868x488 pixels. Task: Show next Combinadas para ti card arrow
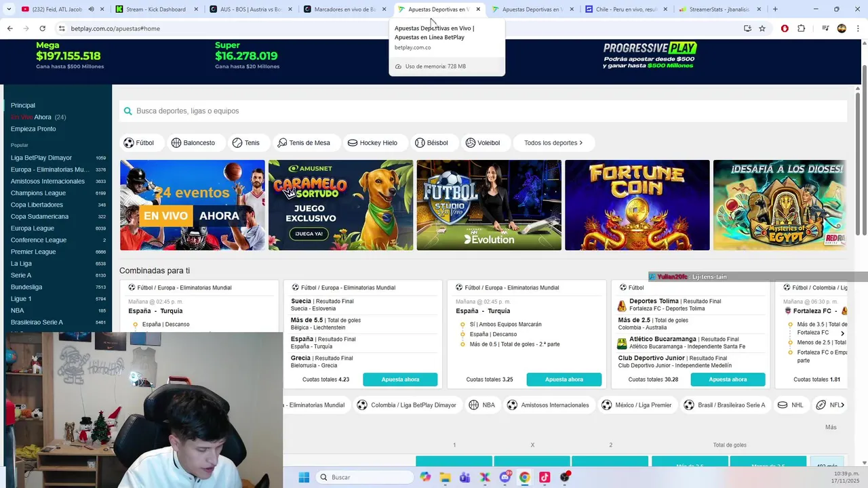[x=842, y=333]
